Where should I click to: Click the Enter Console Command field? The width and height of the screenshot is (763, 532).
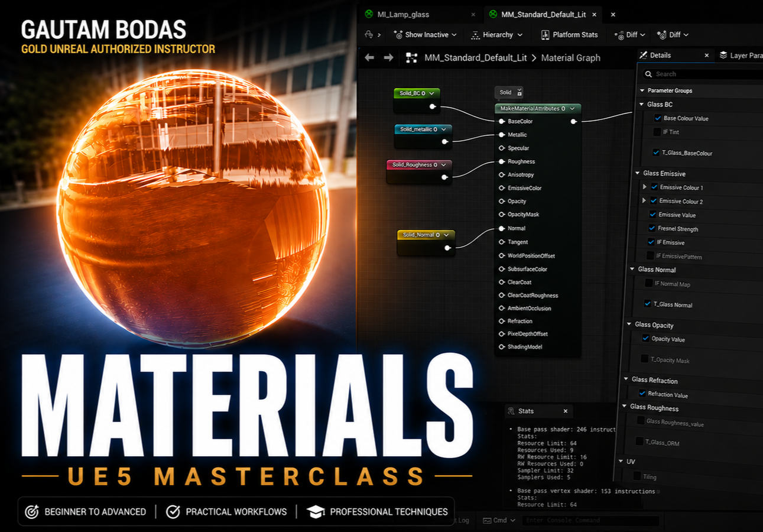[591, 520]
